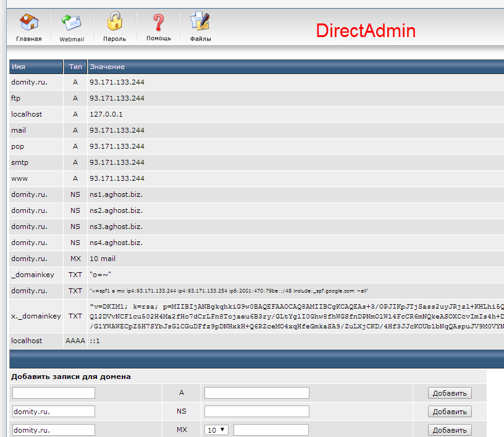Click the Добавить button for the NS record
Image resolution: width=504 pixels, height=437 pixels.
(450, 412)
